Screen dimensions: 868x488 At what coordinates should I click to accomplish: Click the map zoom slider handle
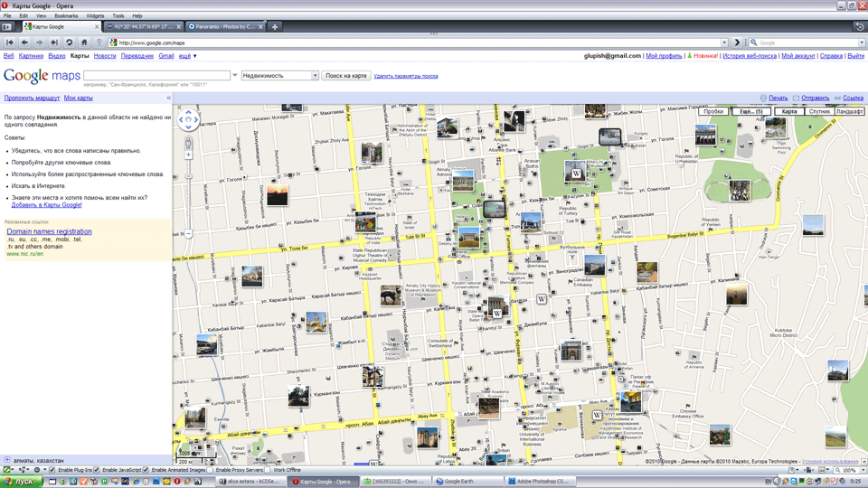point(188,176)
